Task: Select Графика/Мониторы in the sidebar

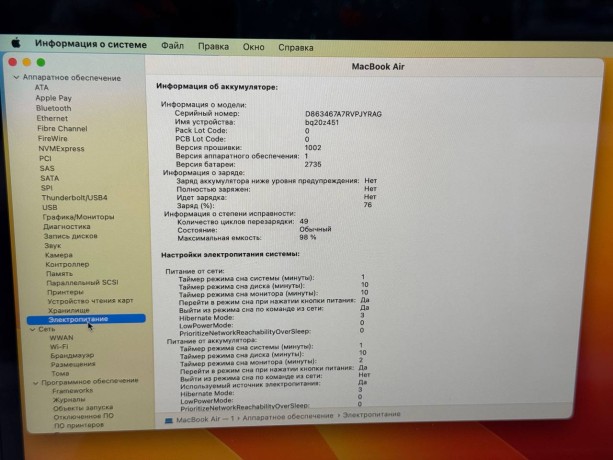Action: point(78,217)
